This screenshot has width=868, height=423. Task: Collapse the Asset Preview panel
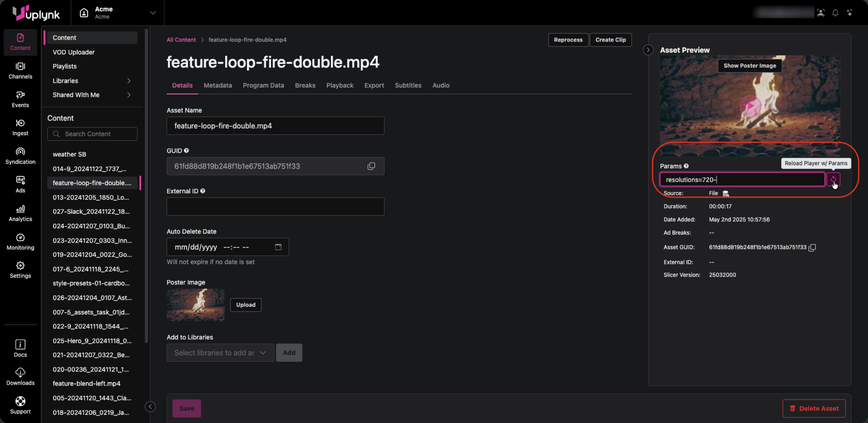point(648,50)
